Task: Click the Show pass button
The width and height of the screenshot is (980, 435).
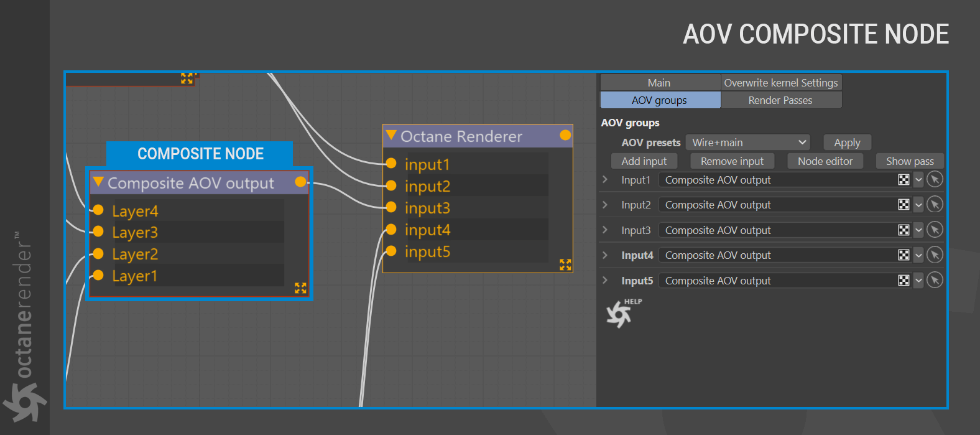Action: click(910, 161)
